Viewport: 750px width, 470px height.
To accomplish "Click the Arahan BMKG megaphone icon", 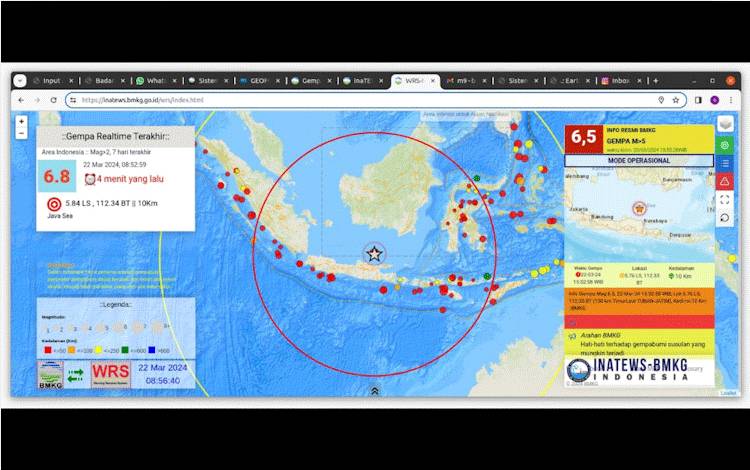I will [572, 336].
